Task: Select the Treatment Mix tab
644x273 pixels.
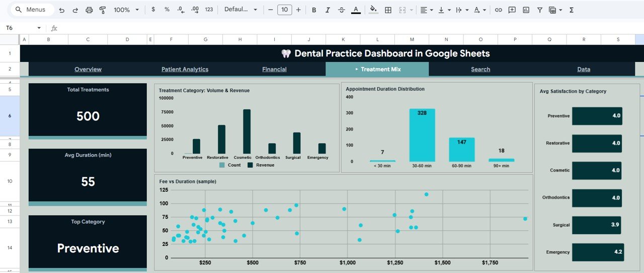Action: [377, 70]
